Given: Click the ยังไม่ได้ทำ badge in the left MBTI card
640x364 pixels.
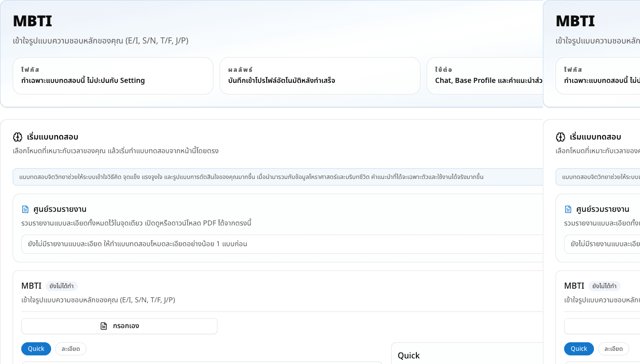Looking at the screenshot, I should click(x=62, y=286).
